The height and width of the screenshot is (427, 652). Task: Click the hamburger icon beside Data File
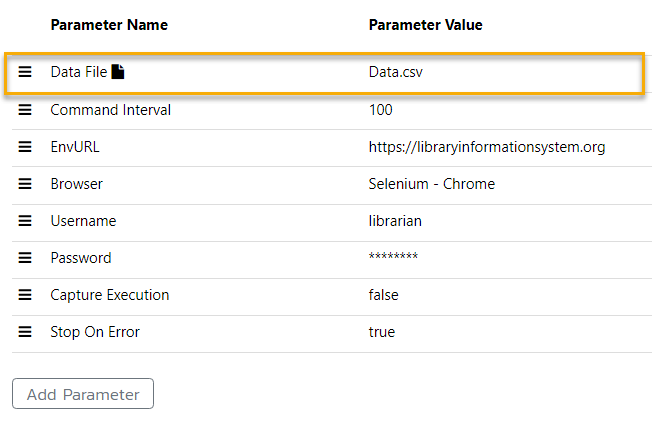pyautogui.click(x=25, y=73)
